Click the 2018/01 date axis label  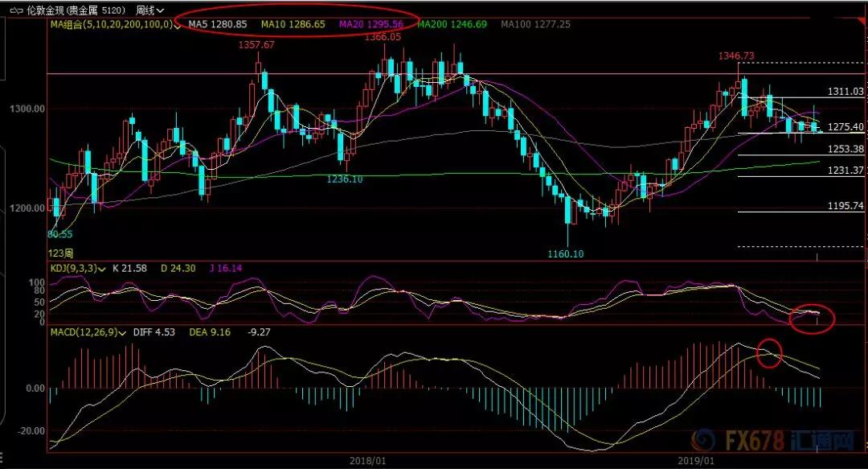[368, 461]
